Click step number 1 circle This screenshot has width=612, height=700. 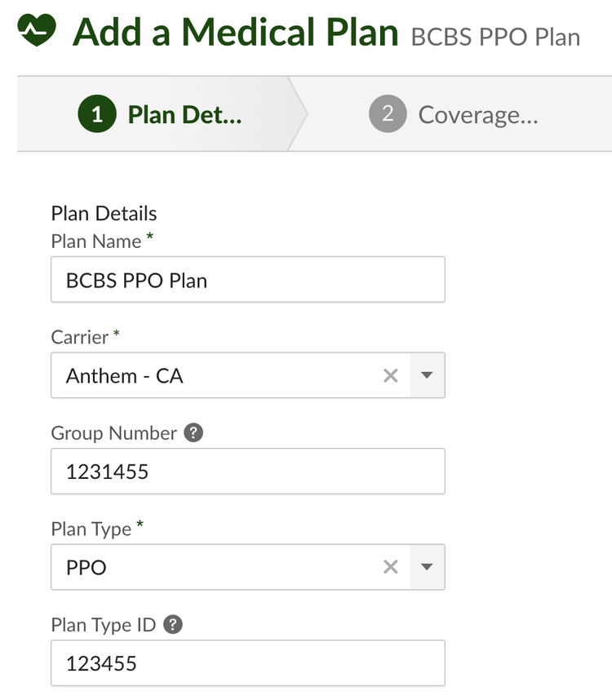(97, 114)
